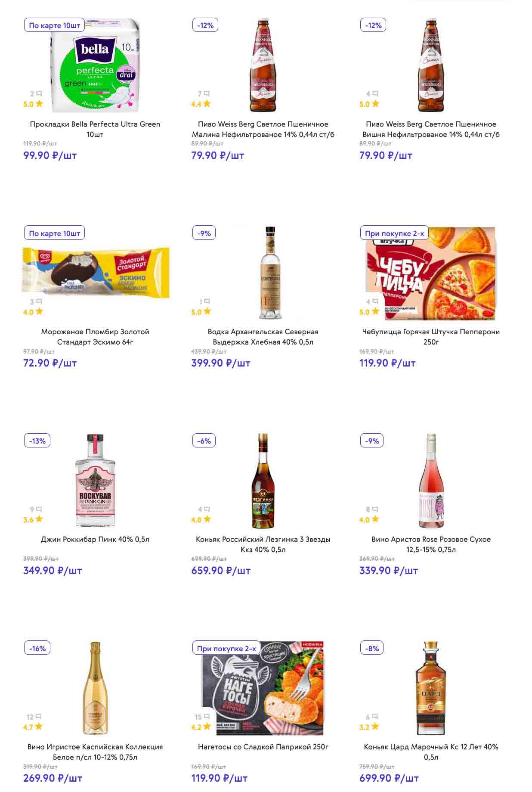Click the comments icon for Нагетосы nuggets
The width and height of the screenshot is (532, 792).
(207, 717)
